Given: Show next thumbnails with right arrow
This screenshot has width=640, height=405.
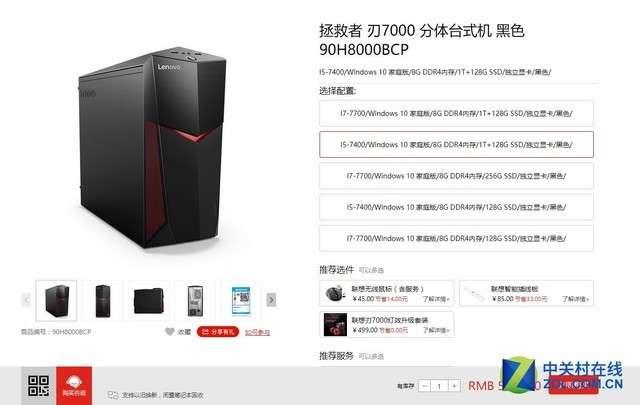Looking at the screenshot, I should pos(271,300).
